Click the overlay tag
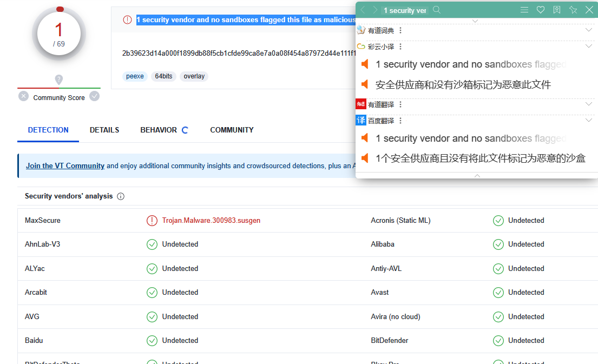 coord(194,76)
